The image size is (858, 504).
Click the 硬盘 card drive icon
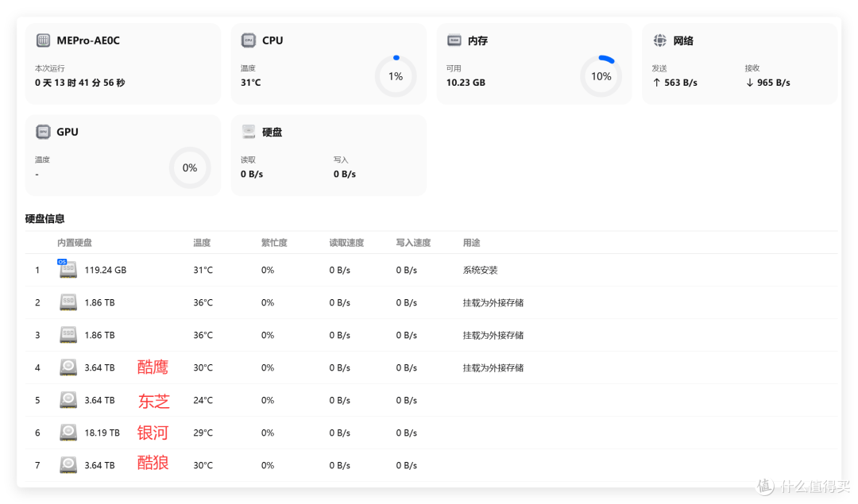(x=249, y=132)
